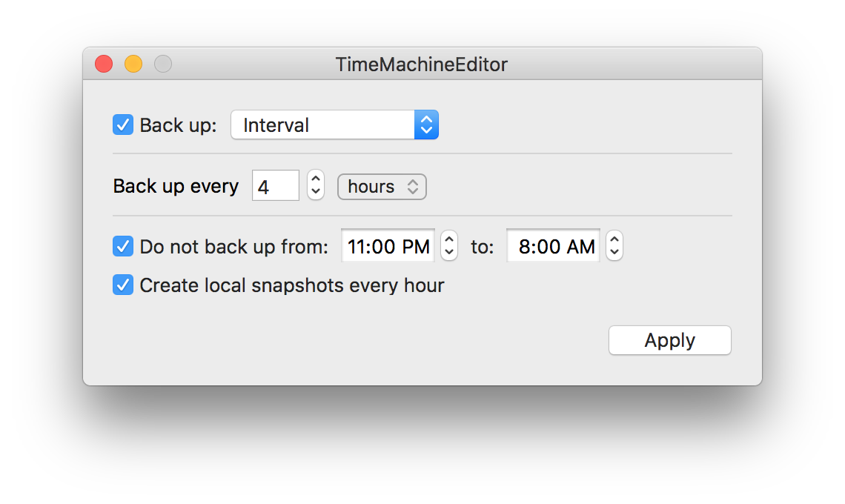Open the Interval backup mode dropdown

tap(334, 125)
